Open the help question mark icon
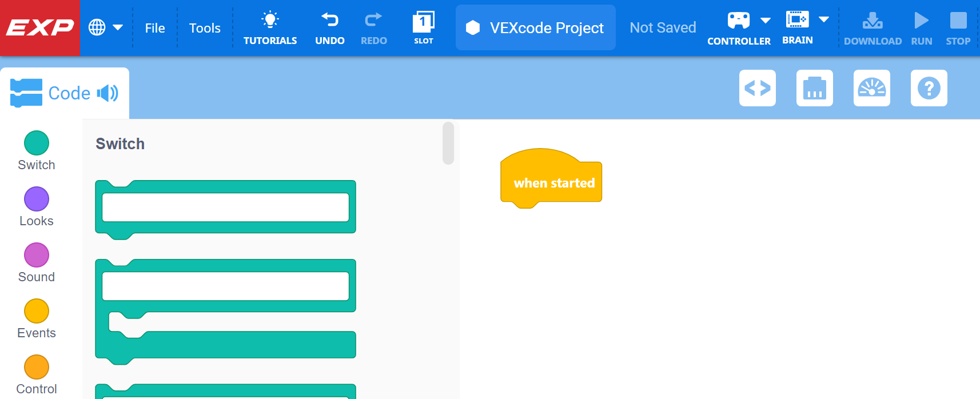The image size is (980, 399). click(x=929, y=88)
